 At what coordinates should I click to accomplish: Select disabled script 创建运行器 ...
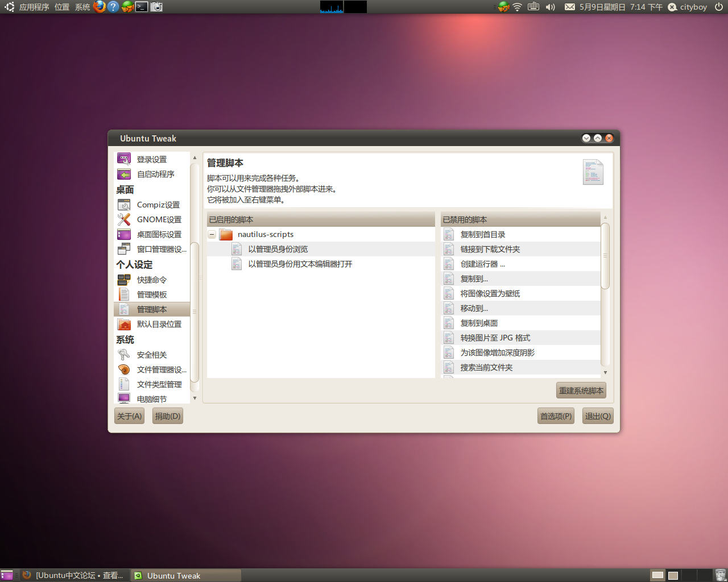(520, 264)
